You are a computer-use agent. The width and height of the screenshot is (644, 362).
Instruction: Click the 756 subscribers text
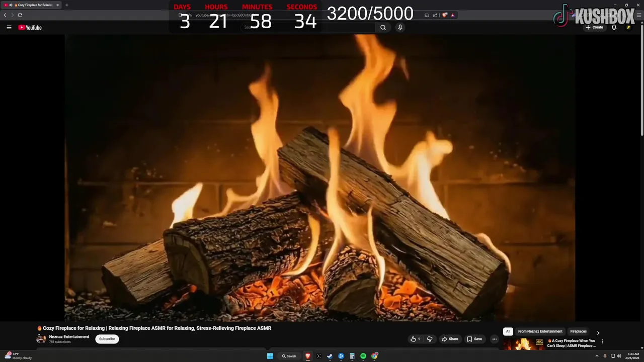[x=60, y=342]
